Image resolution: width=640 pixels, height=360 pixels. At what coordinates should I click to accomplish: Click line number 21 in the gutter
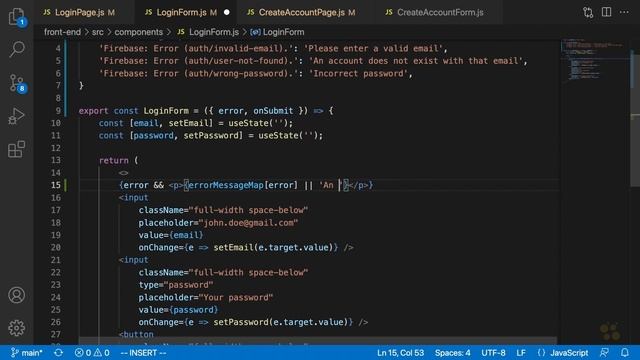(56, 260)
